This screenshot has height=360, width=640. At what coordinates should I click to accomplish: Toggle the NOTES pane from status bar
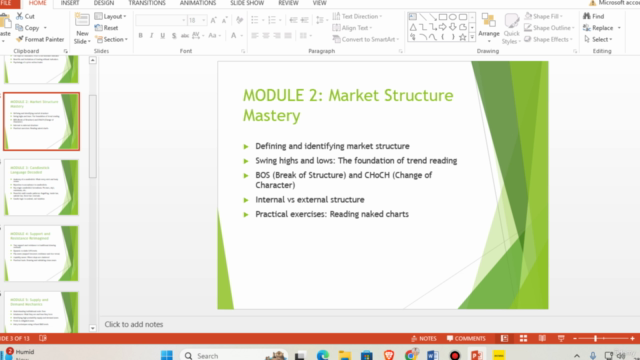click(424, 338)
